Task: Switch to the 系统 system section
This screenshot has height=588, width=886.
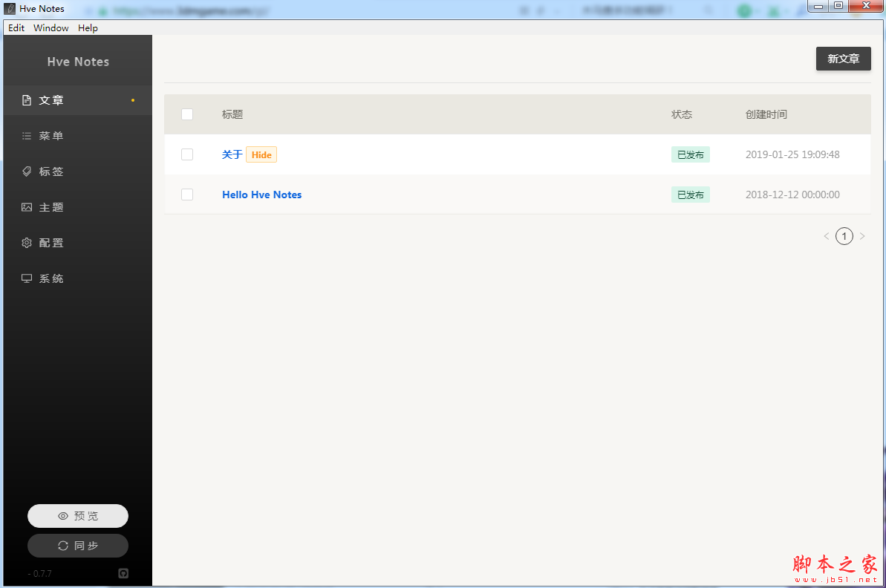Action: click(x=78, y=278)
